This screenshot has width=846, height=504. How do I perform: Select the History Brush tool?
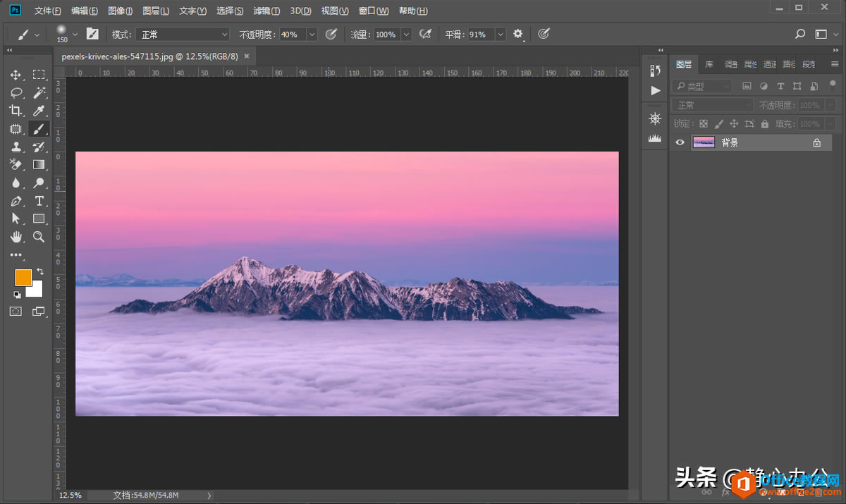39,147
